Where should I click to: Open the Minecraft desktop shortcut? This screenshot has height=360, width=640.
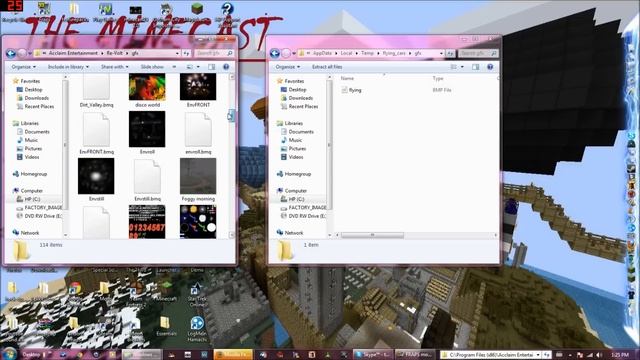click(166, 291)
